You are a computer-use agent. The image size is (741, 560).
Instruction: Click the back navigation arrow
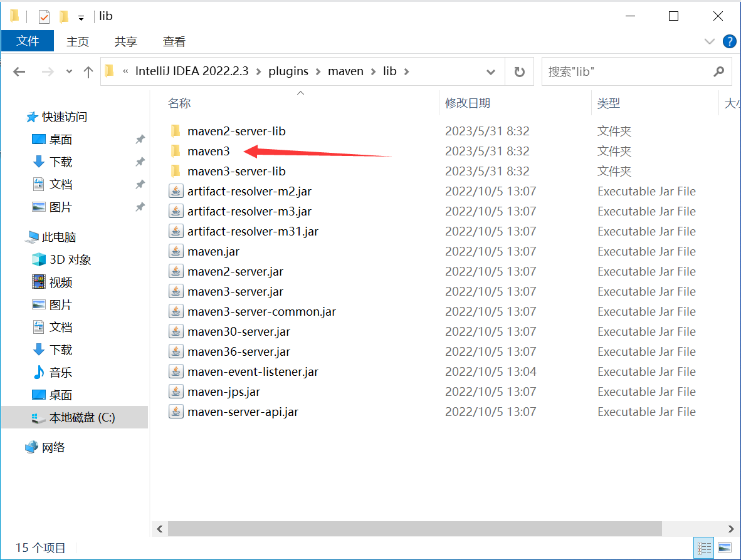[x=19, y=72]
